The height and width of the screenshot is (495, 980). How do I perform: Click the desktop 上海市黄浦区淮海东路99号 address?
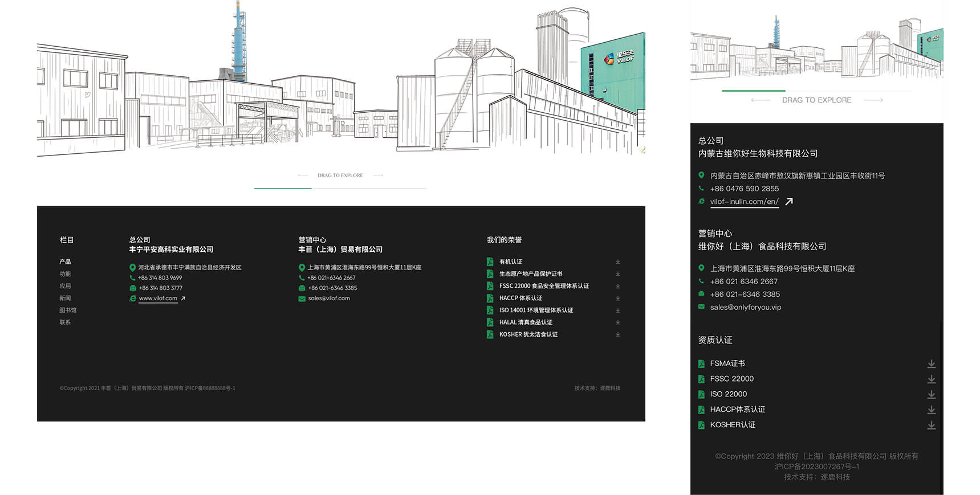point(364,267)
